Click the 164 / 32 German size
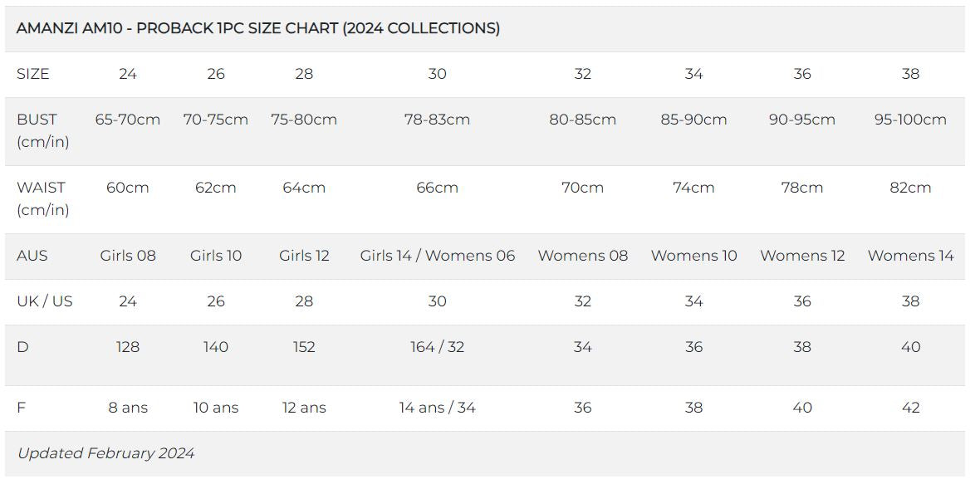This screenshot has width=980, height=489. (437, 347)
